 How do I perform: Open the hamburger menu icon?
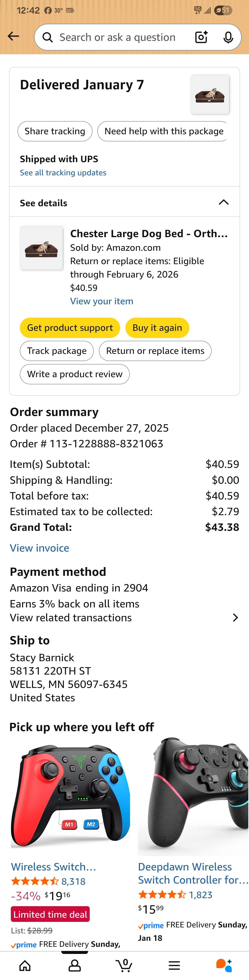coord(174,965)
